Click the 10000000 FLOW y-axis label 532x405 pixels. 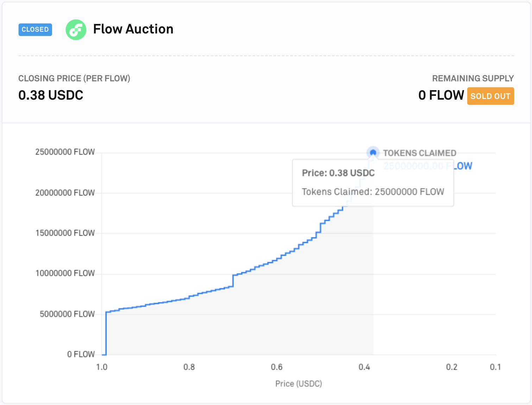point(65,273)
